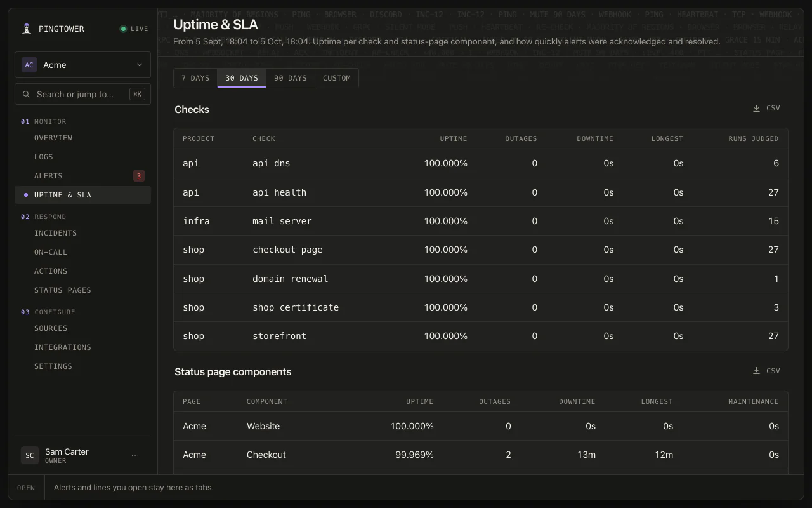Open Actions in the Respond group
The height and width of the screenshot is (508, 812).
(x=82, y=271)
